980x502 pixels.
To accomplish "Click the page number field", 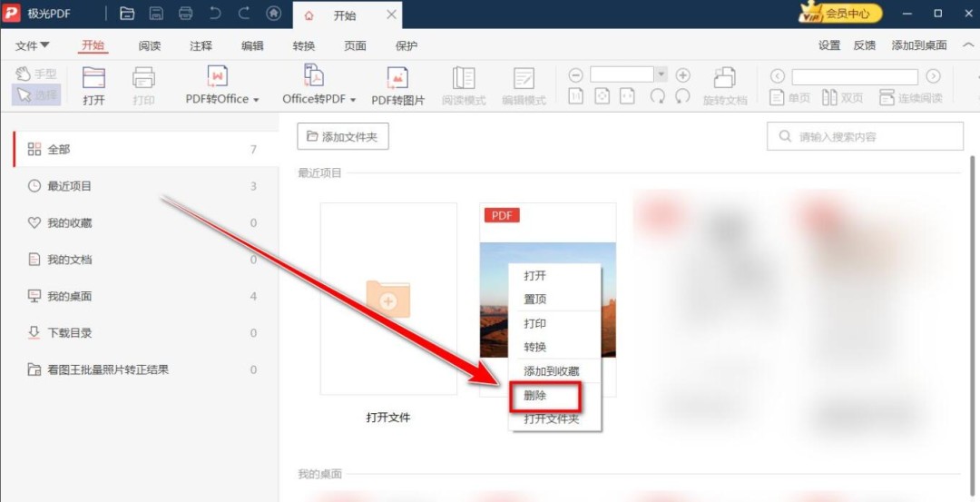I will pyautogui.click(x=855, y=77).
